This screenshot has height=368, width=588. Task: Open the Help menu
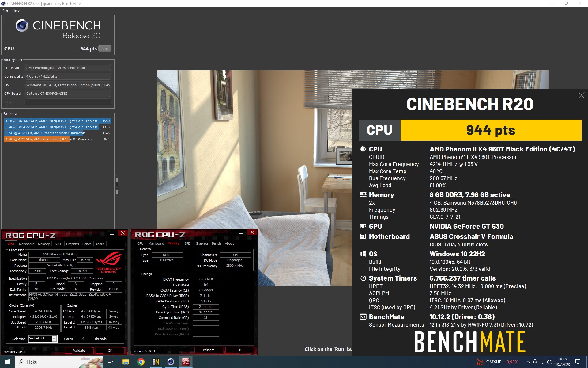pos(16,10)
